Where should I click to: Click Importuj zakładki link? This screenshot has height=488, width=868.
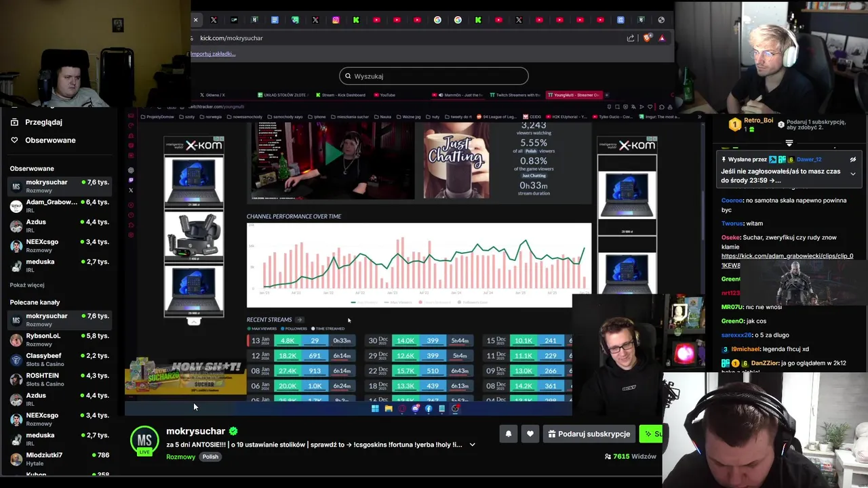pos(213,54)
